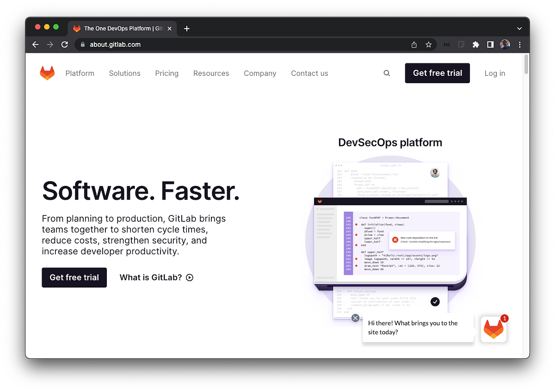Expand the Solutions navigation menu
The image size is (555, 392).
click(124, 73)
